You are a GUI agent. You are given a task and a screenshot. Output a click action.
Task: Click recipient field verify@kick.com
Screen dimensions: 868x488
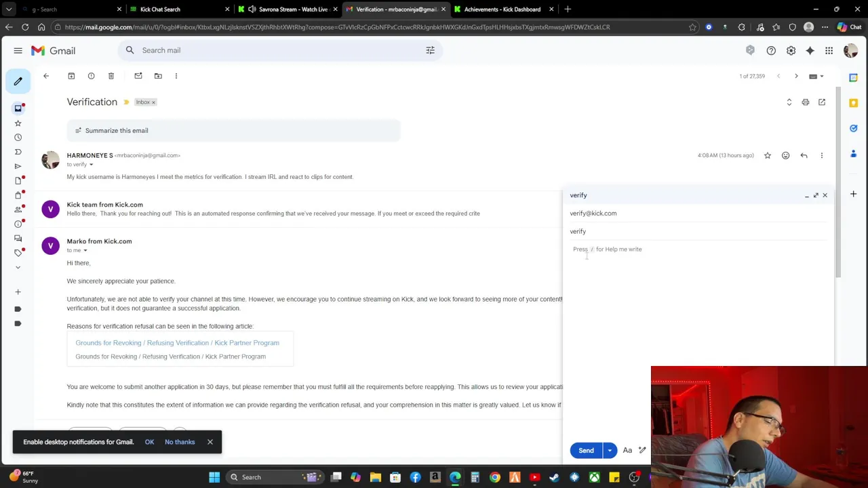tap(698, 213)
